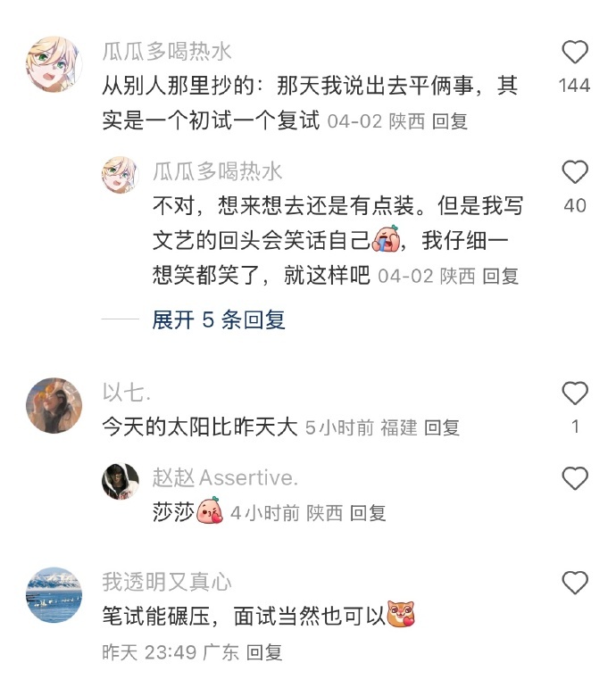616x696 pixels.
Task: Open 瓜瓜多喝热水's small reply avatar
Action: 120,174
